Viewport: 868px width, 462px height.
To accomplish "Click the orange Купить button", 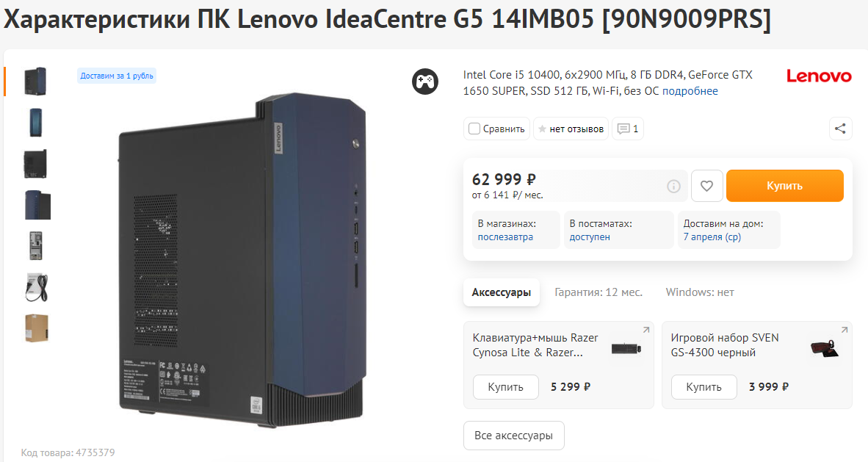I will (x=784, y=186).
